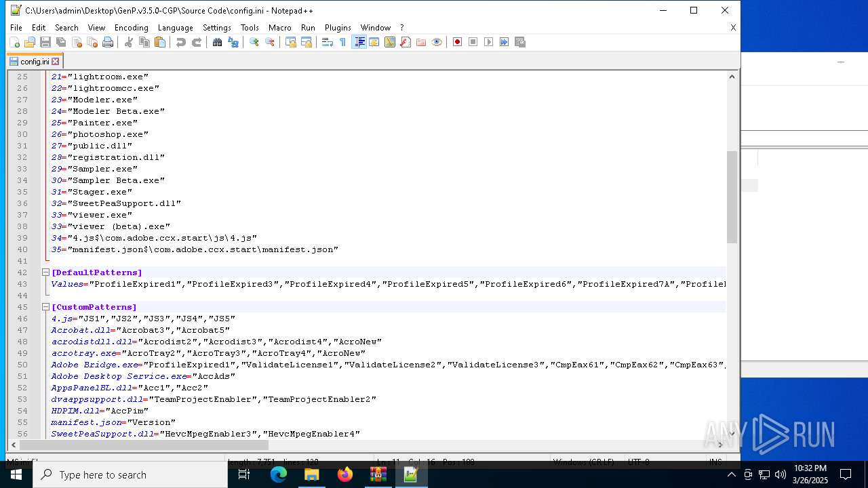Click the Print toolbar icon

(108, 42)
